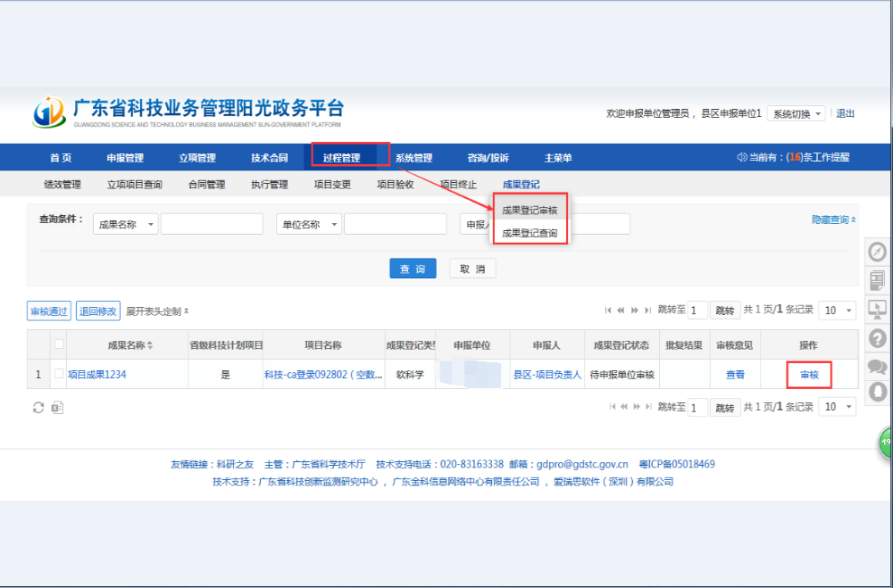Click the help question mark sidebar icon
Screen dimensions: 893x588
click(x=878, y=337)
